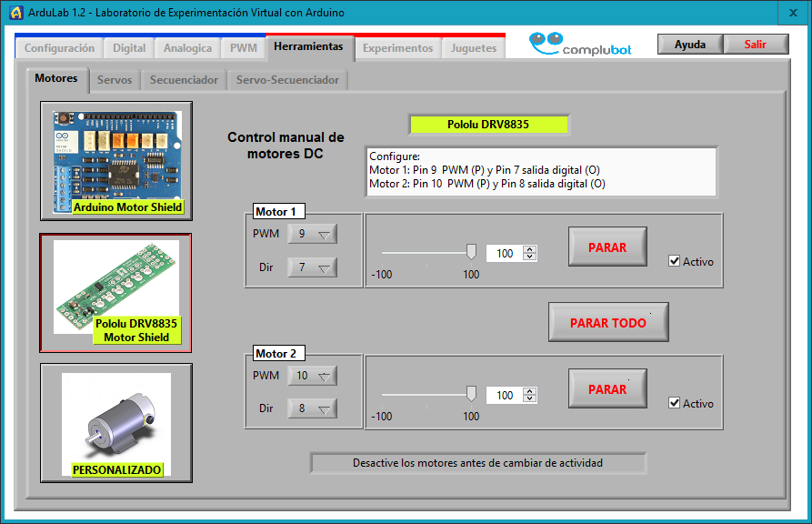This screenshot has width=812, height=524.
Task: Open the Experimentos tab
Action: point(397,48)
